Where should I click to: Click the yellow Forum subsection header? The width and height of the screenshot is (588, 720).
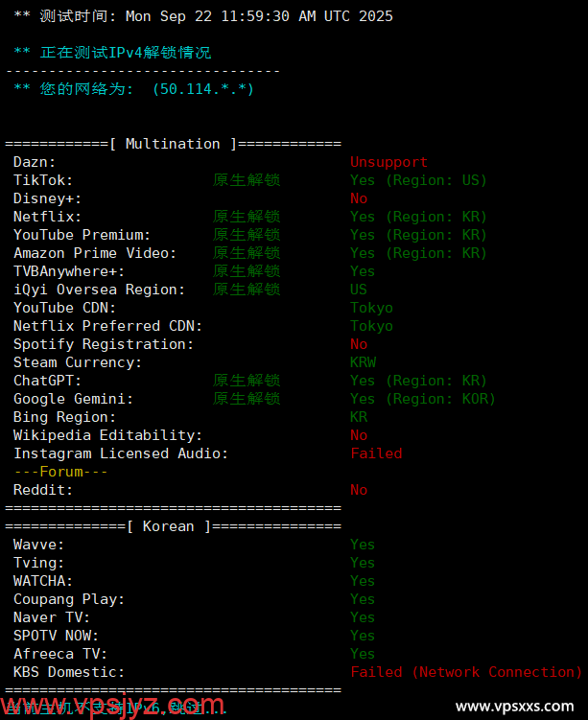coord(60,472)
